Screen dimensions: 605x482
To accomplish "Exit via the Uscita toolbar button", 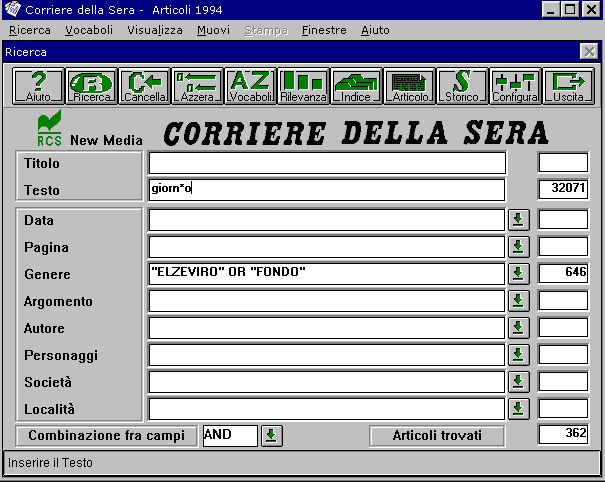I will (x=568, y=86).
